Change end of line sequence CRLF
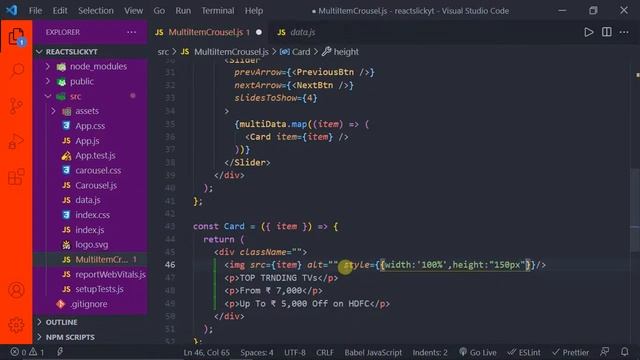640x360 pixels. coord(324,352)
